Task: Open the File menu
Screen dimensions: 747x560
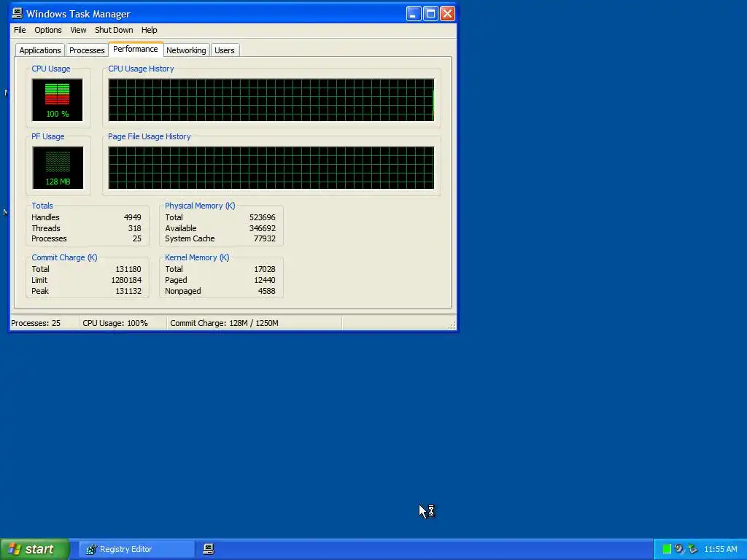Action: [x=20, y=30]
